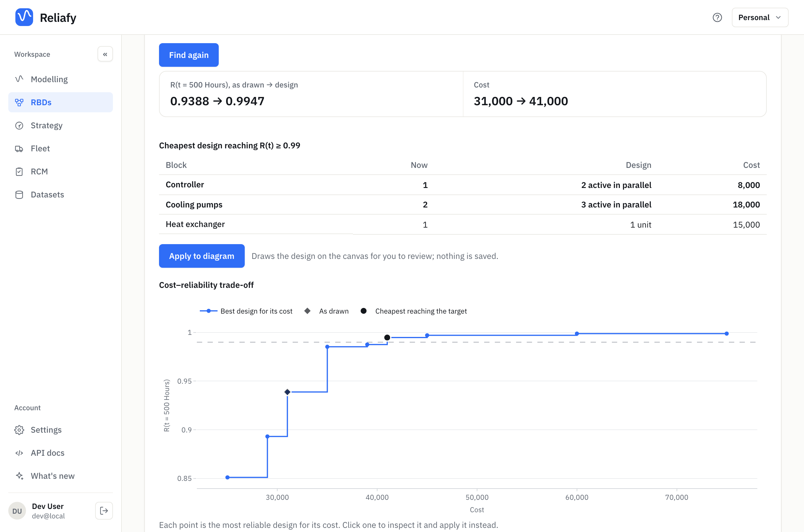Toggle 'Best design for its cost' legend entry

246,311
